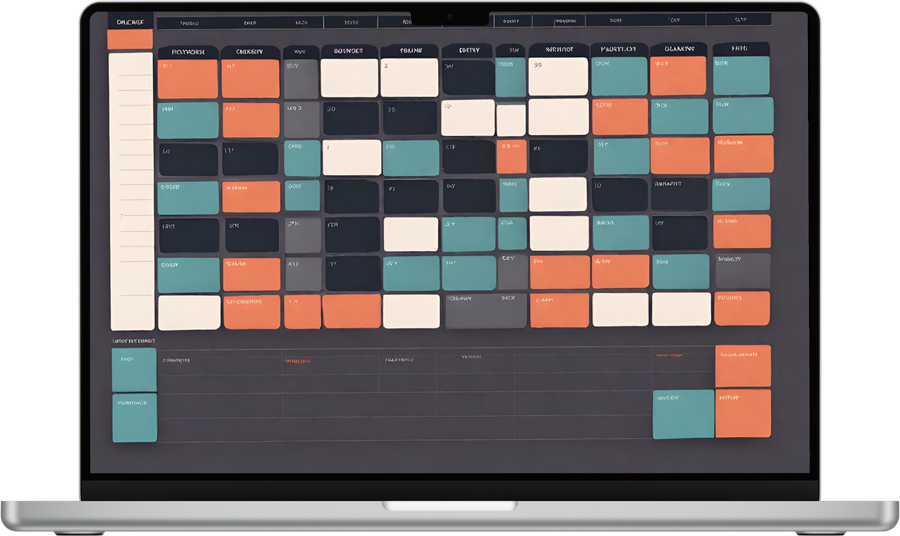Click the leftmost red label in the lower timeline

pos(297,360)
